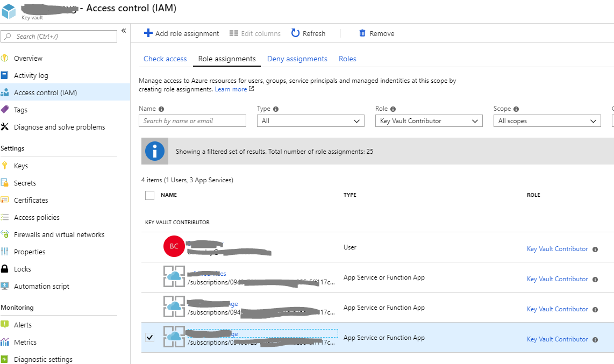614x364 pixels.
Task: Click info icon on selected row's role
Action: (595, 340)
